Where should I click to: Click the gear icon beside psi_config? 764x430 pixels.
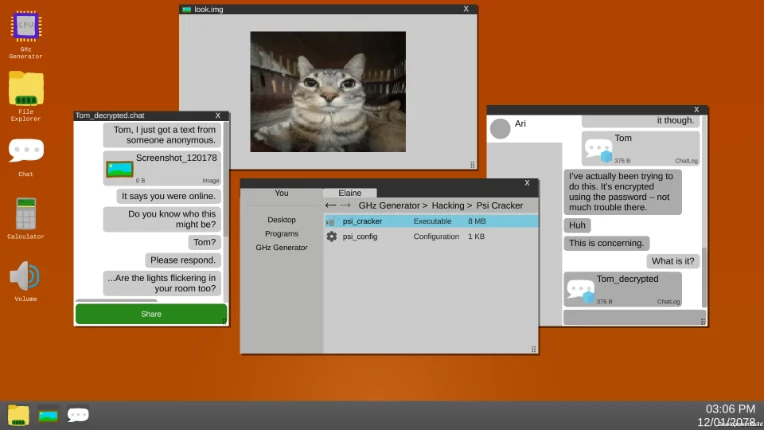(x=332, y=237)
